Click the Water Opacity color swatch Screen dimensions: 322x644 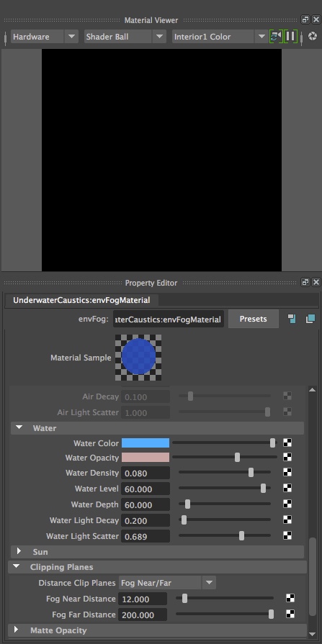146,457
